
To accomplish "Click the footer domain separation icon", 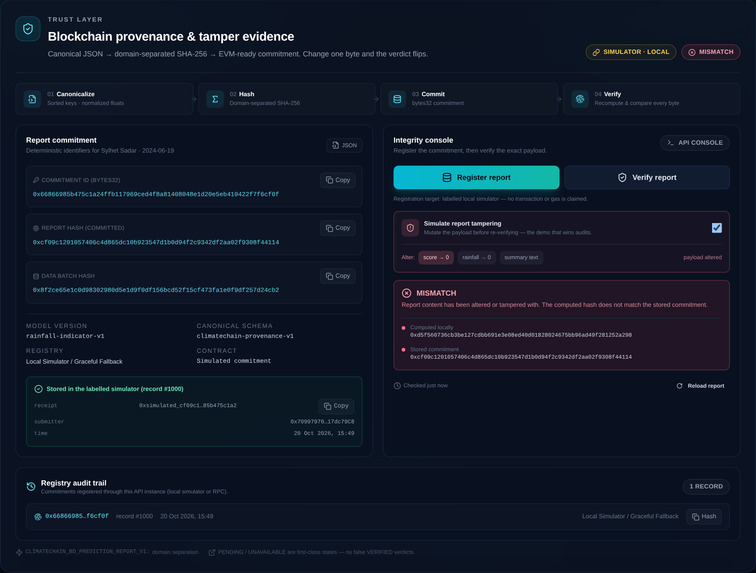I will click(x=19, y=552).
